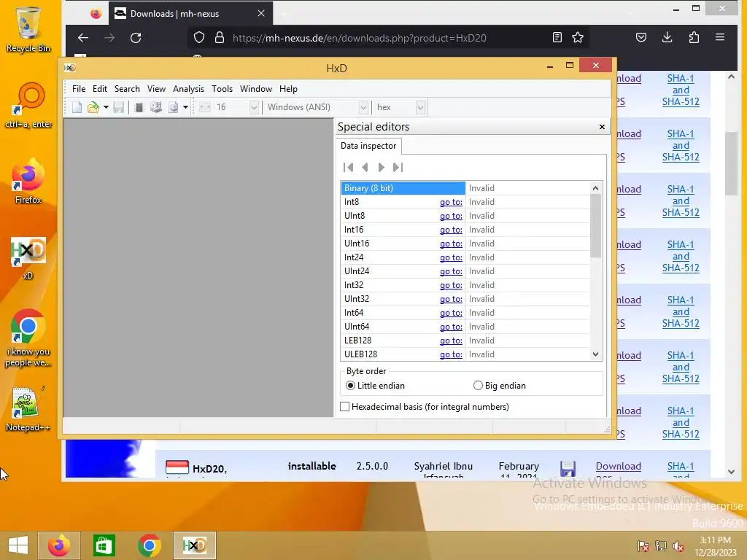Click the Open disk image icon

pyautogui.click(x=173, y=107)
